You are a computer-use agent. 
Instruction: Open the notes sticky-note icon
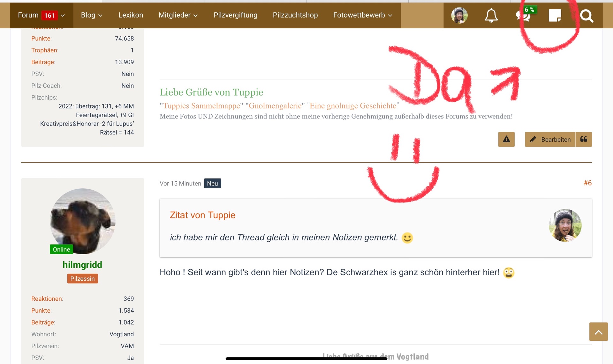(x=555, y=15)
